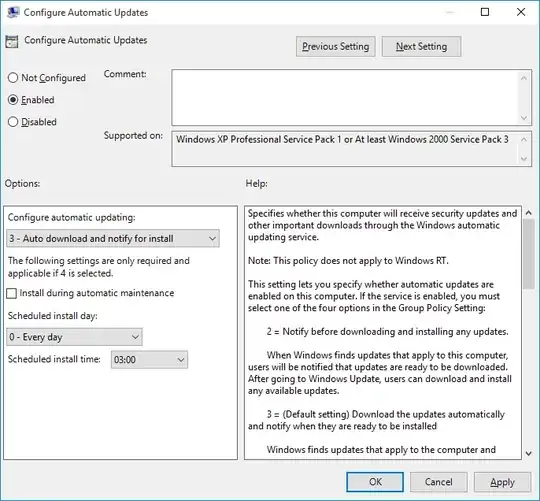Click the Comment box scroll down arrow
This screenshot has height=501, width=540.
tap(524, 118)
